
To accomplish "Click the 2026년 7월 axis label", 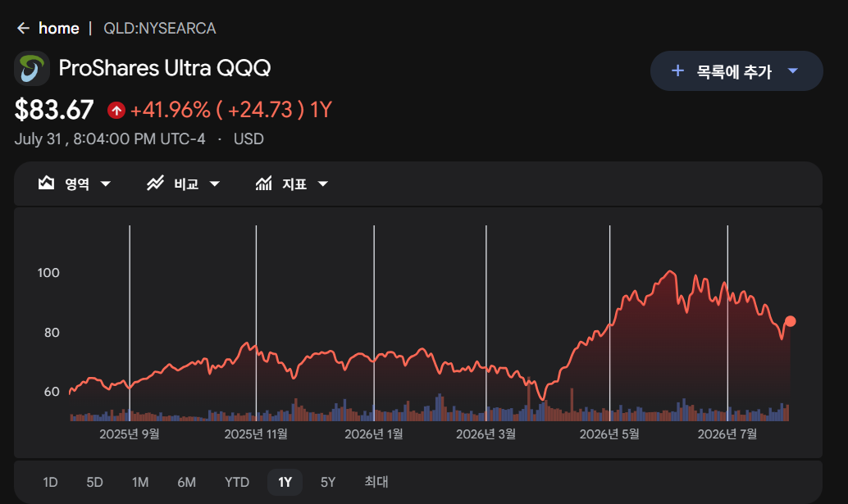I will pyautogui.click(x=727, y=434).
